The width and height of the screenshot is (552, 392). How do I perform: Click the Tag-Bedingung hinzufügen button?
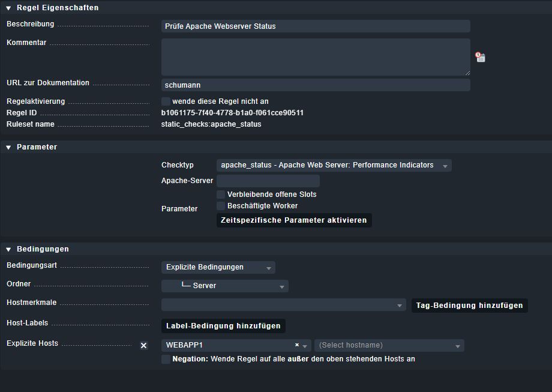click(x=469, y=306)
